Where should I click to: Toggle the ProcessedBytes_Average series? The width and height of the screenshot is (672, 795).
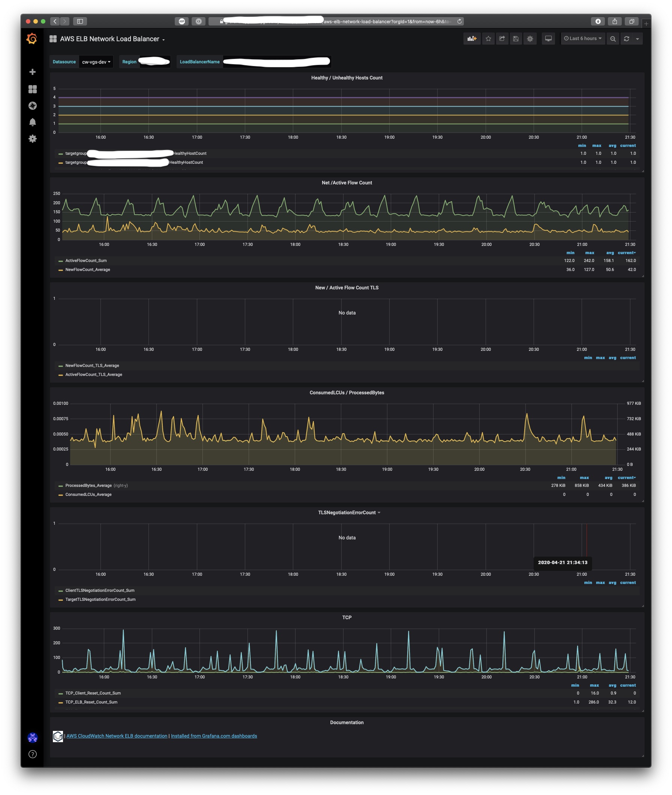click(x=88, y=486)
